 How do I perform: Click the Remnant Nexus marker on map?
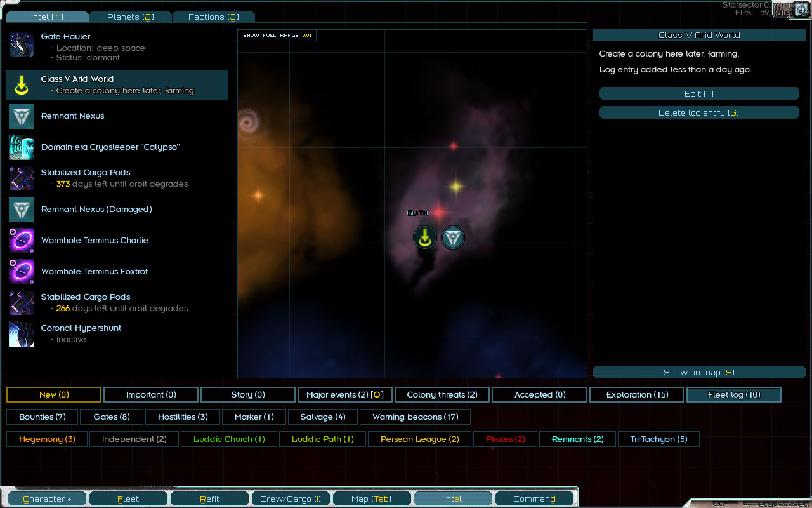point(453,238)
